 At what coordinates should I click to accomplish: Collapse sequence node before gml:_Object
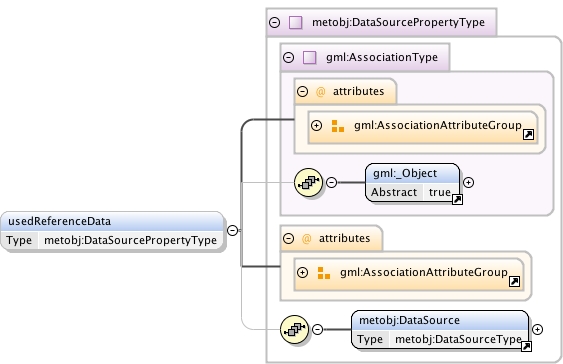point(331,182)
